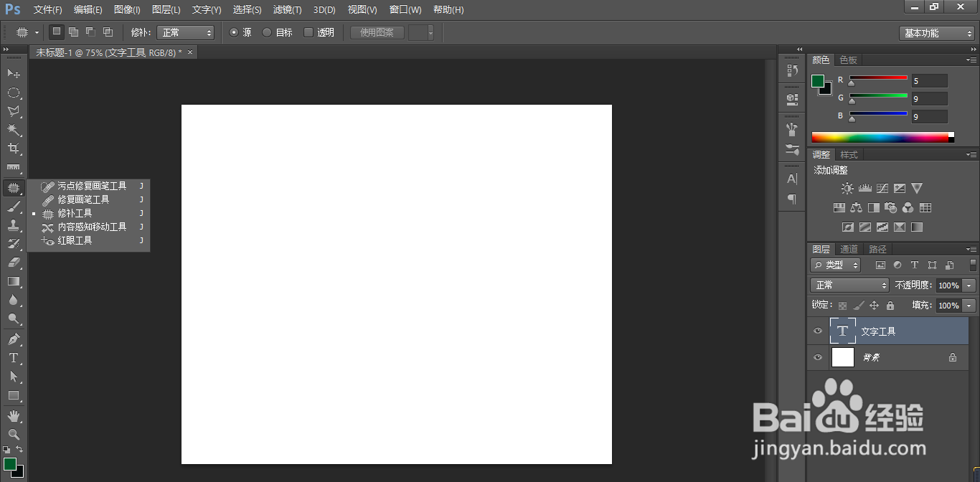Viewport: 980px width, 482px height.
Task: Select the Blur tool droplet icon
Action: pos(14,300)
